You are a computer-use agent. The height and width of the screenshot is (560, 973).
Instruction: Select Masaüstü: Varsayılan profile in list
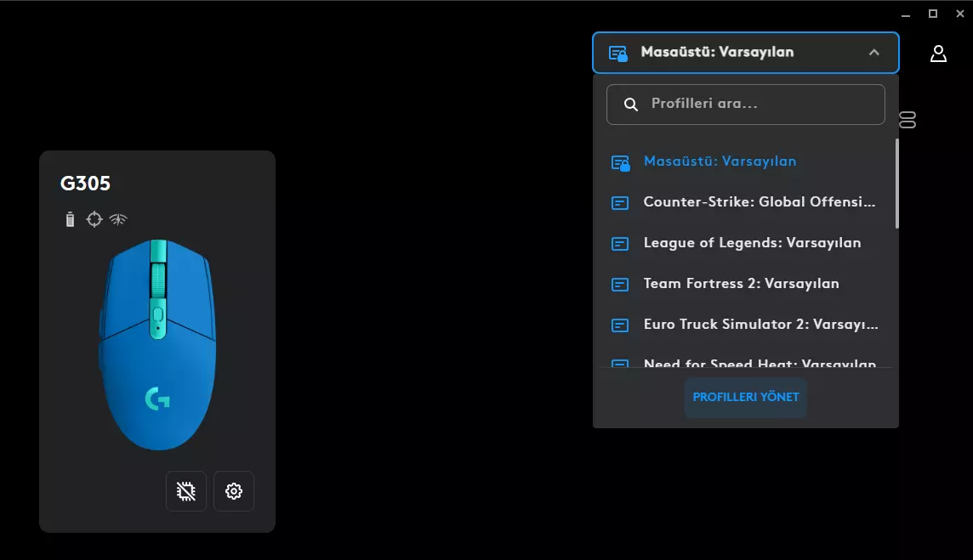746,161
